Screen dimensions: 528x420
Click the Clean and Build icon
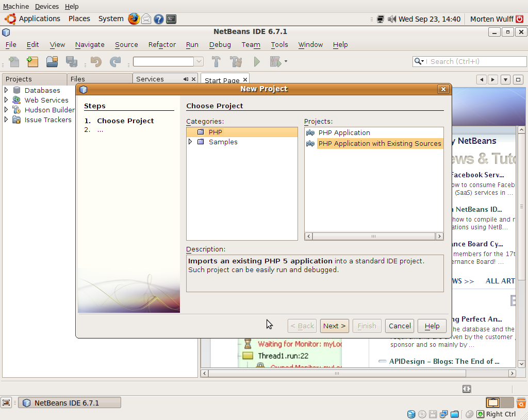[x=236, y=62]
